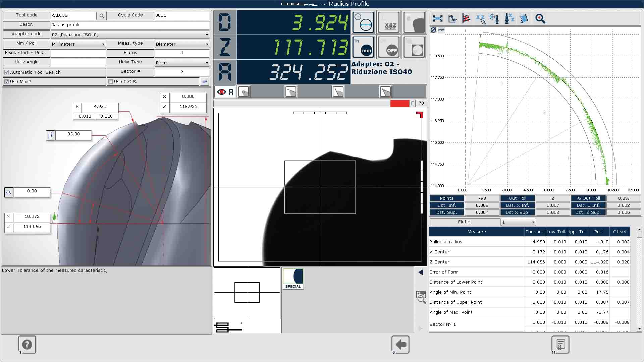
Task: Select the SPECIAL profile thumbnail
Action: 293,278
